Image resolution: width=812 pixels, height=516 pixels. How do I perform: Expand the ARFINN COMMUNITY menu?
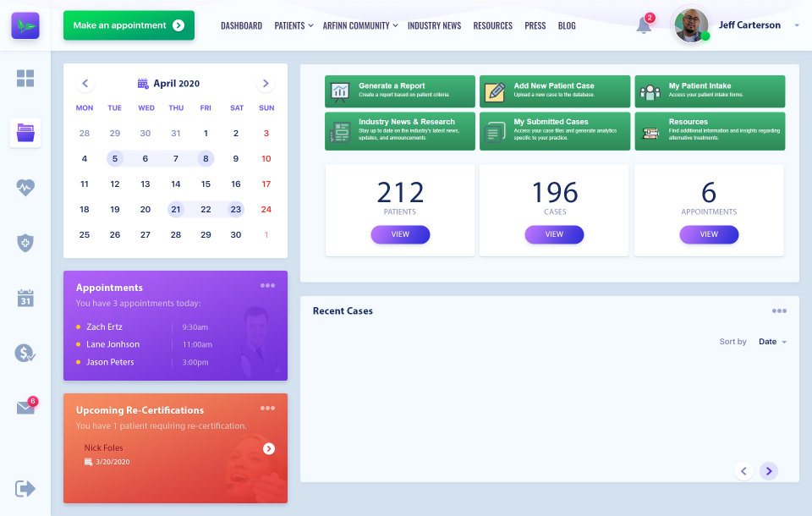tap(359, 25)
